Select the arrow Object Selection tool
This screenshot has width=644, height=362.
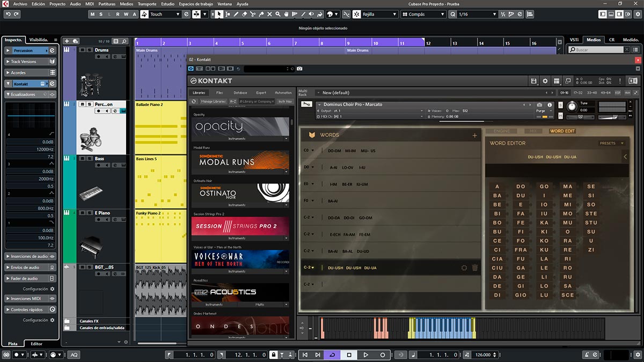pos(219,14)
